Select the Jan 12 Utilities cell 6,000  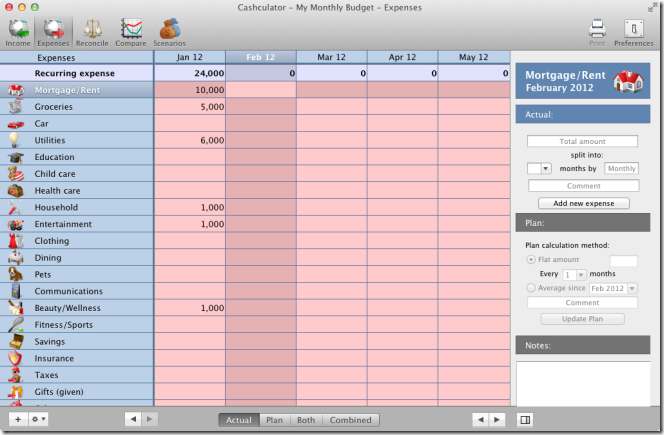point(190,140)
